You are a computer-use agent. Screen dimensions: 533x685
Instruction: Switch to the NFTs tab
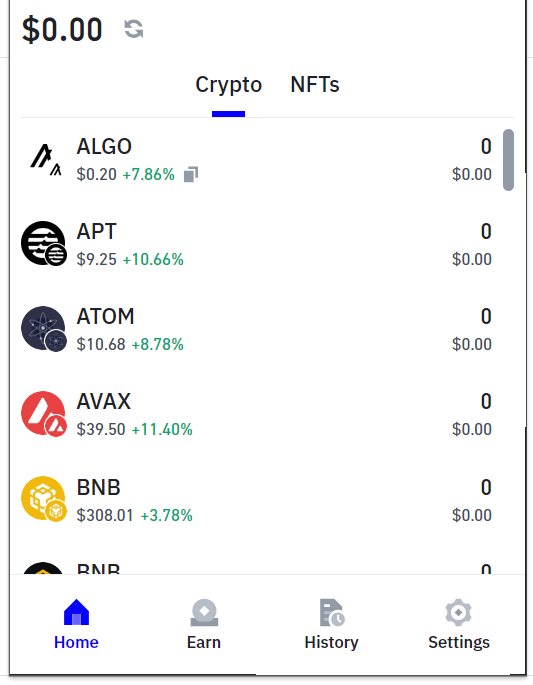315,85
